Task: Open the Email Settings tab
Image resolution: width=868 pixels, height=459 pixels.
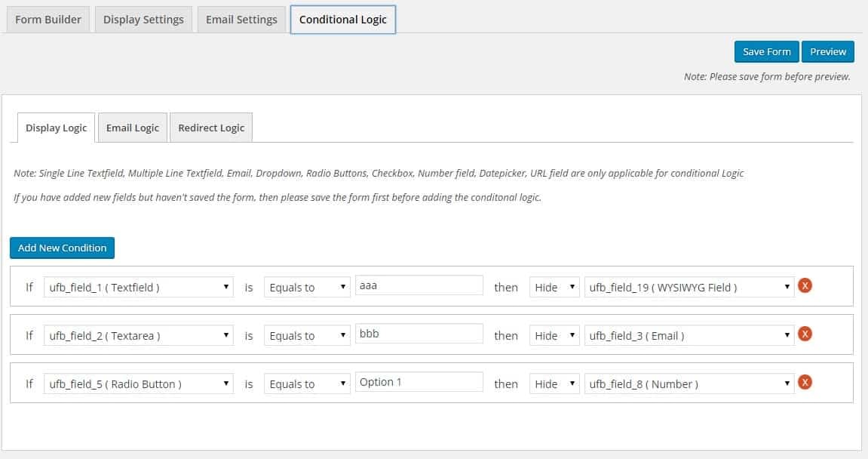Action: [241, 20]
